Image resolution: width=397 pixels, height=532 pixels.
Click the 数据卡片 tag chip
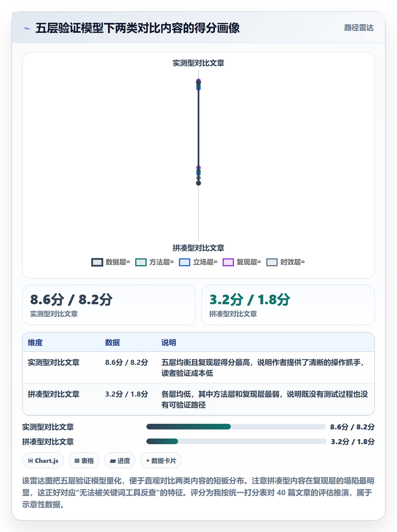coord(161,461)
